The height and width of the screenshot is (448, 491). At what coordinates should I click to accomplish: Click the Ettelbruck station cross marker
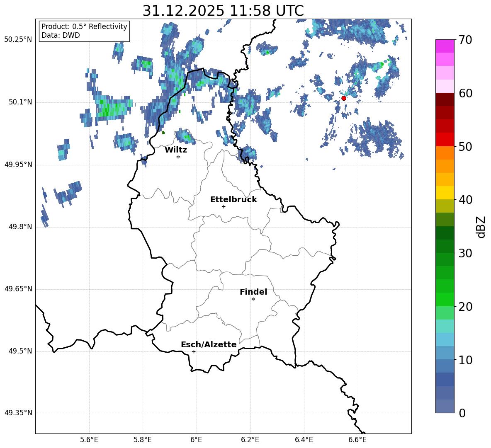[x=224, y=206]
